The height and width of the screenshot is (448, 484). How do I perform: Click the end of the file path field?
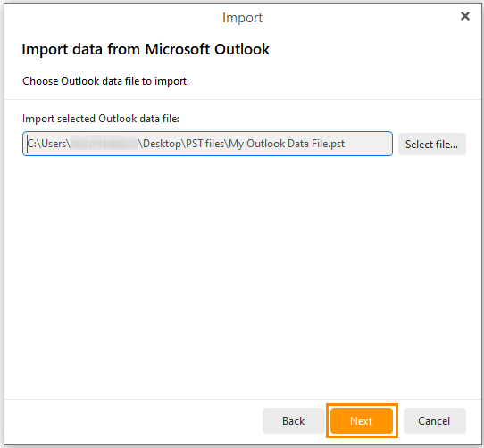click(367, 144)
